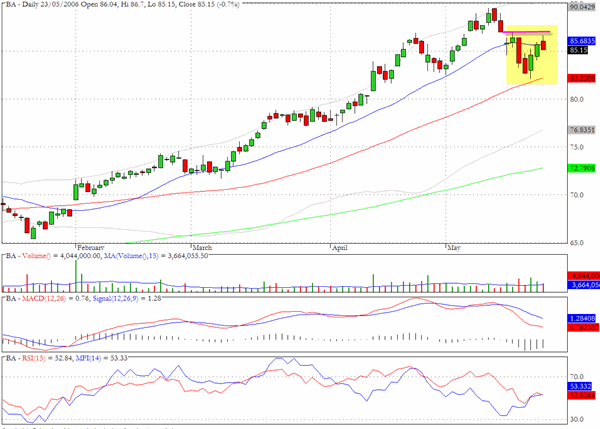Click the last red candlestick in the chart
This screenshot has width=600, height=429.
pyautogui.click(x=543, y=45)
